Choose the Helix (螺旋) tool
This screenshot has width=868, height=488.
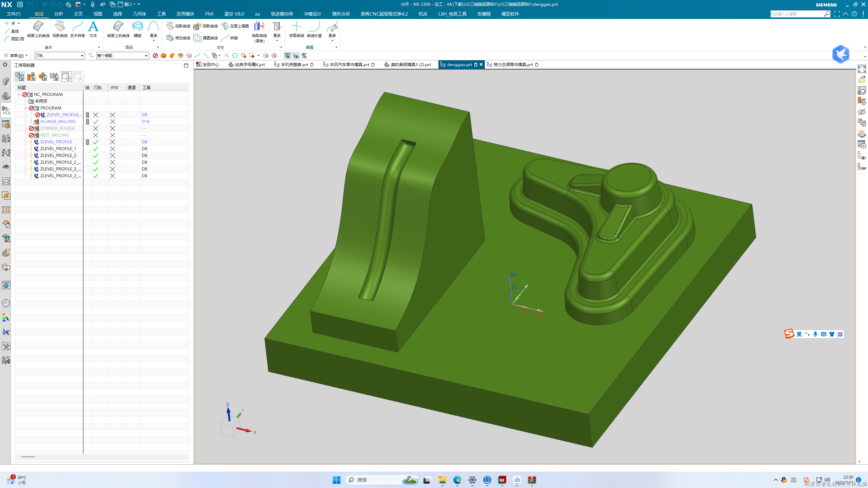137,29
